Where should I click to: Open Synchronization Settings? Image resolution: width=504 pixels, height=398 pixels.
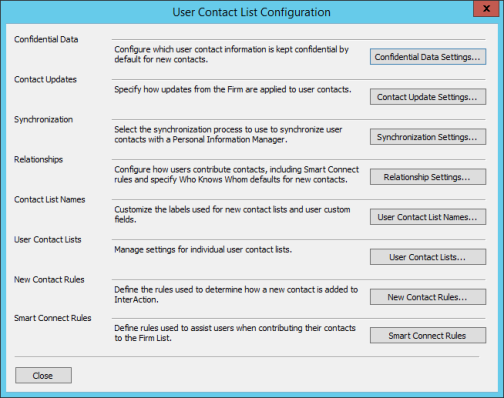click(428, 137)
